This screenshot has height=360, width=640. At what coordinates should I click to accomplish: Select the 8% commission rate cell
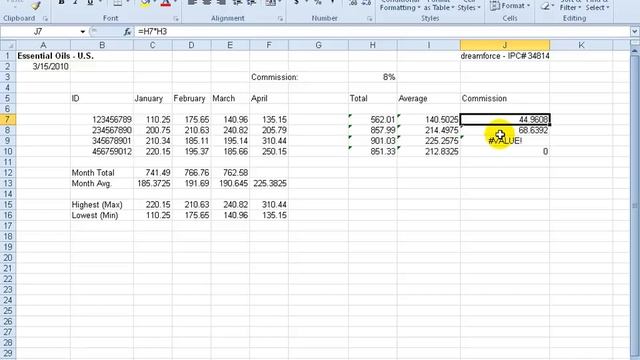coord(373,77)
